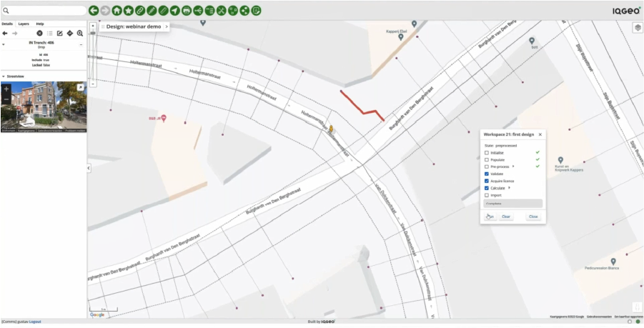This screenshot has height=328, width=644.
Task: Click the network trace toolbar icon
Action: [x=198, y=11]
